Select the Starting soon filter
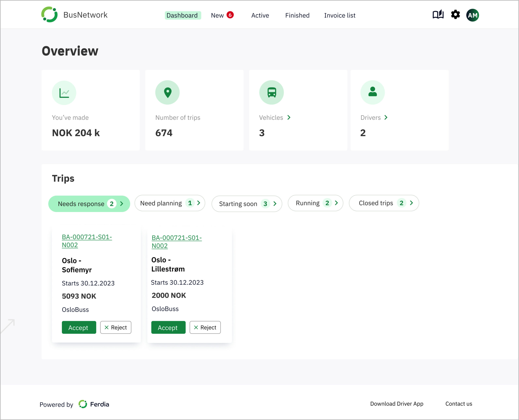The image size is (519, 420). point(247,204)
